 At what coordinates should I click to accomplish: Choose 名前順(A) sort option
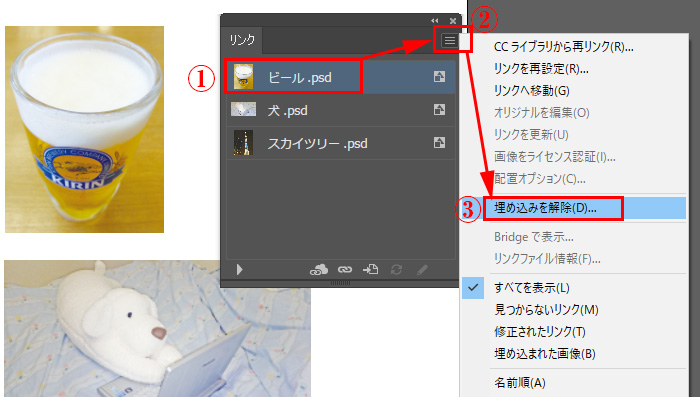520,383
